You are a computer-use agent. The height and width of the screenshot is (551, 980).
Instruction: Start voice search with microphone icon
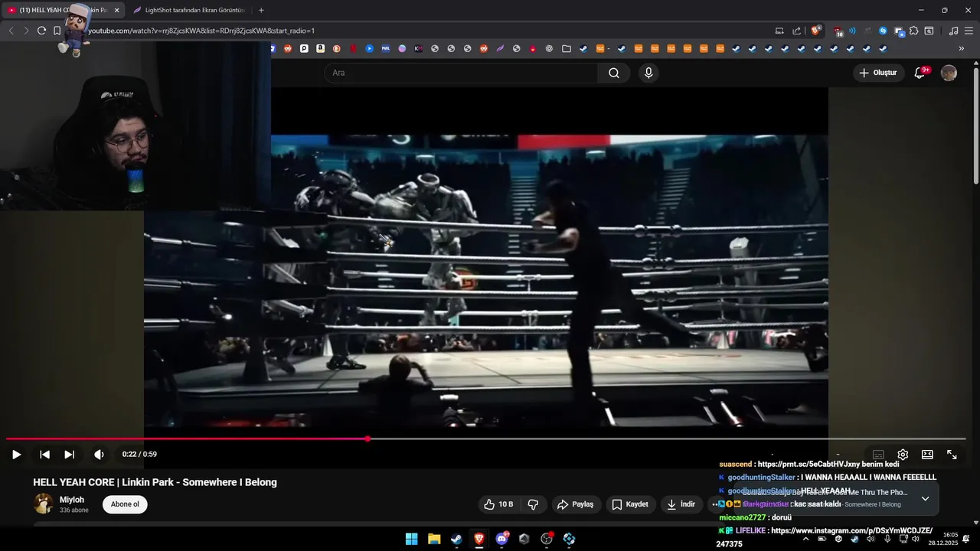[x=648, y=73]
